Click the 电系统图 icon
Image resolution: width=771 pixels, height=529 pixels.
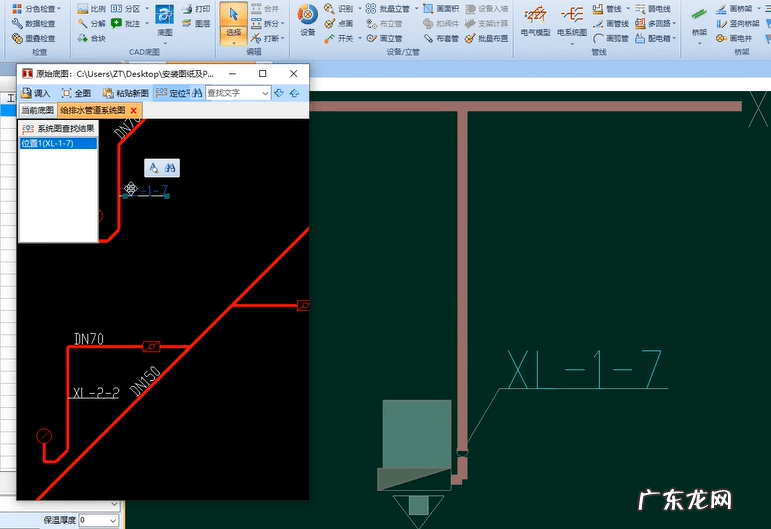[573, 20]
